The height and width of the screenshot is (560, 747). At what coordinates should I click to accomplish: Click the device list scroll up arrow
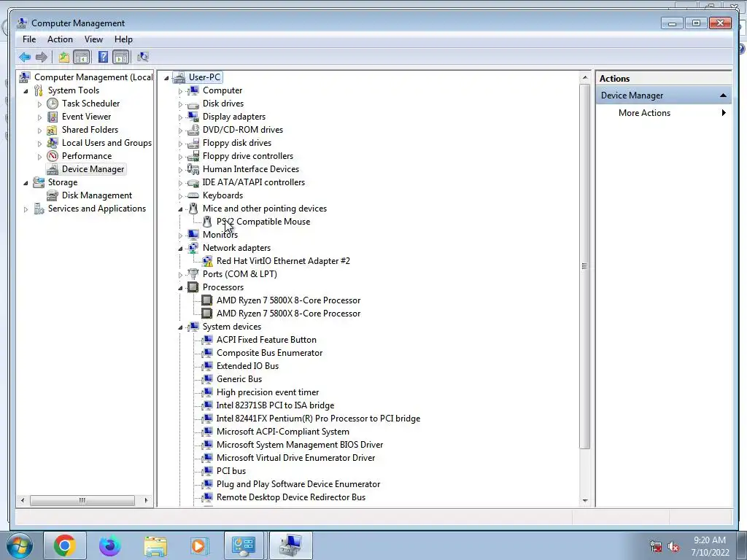584,77
